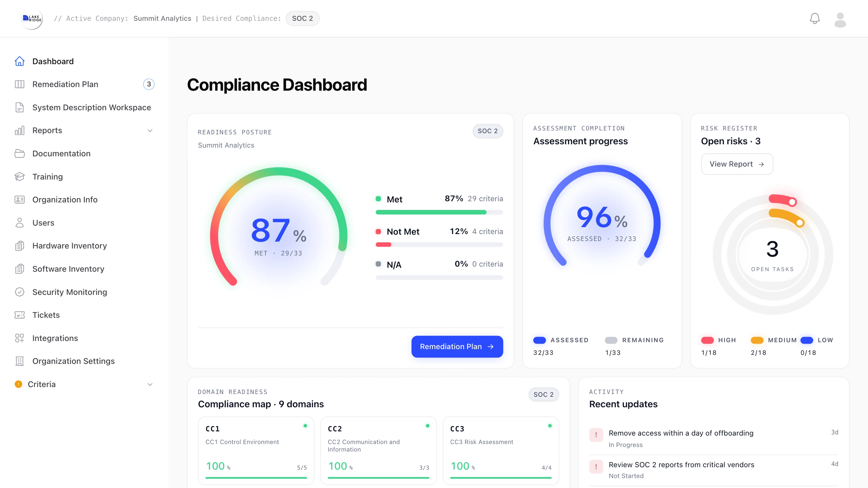
Task: Click the Summit Analytics company name in header
Action: [162, 18]
